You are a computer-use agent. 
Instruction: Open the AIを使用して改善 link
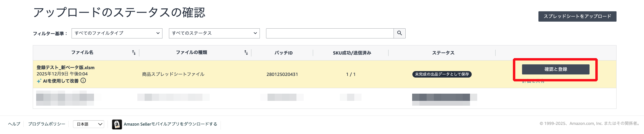tap(60, 81)
